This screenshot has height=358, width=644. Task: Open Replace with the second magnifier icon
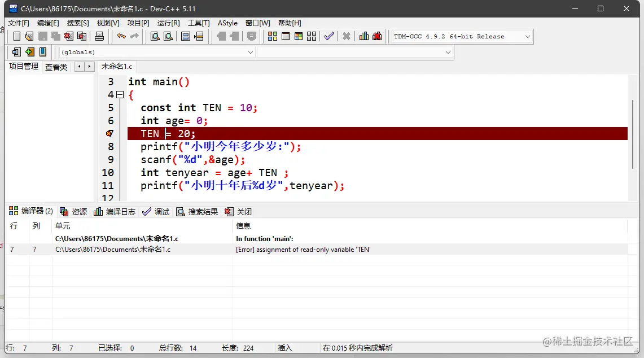click(168, 36)
